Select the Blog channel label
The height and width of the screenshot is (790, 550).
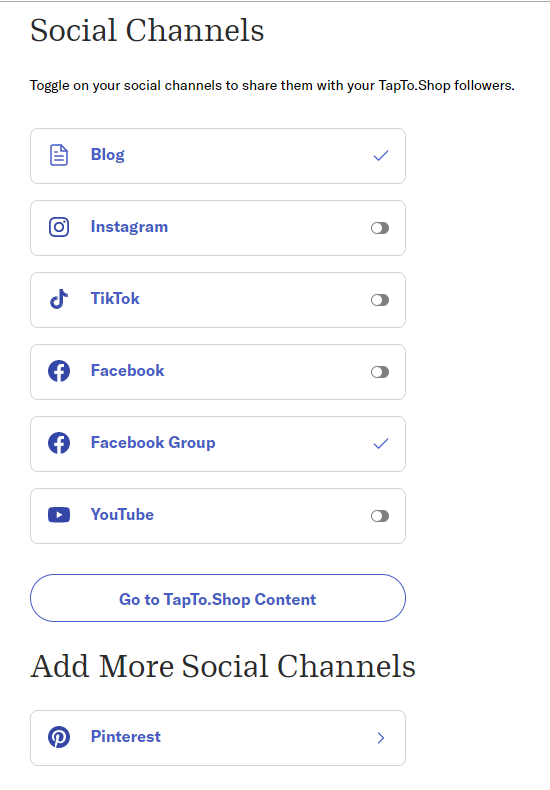tap(107, 155)
